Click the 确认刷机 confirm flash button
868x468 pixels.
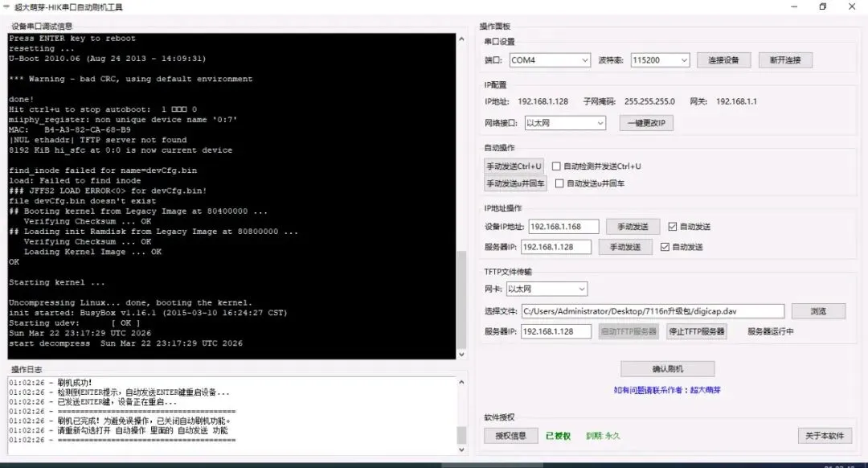668,369
